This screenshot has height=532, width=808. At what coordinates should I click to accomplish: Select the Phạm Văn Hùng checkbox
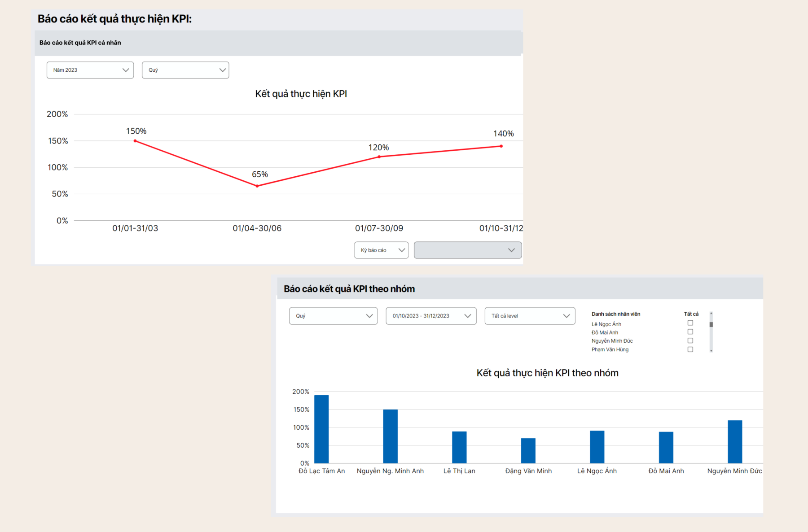click(x=690, y=349)
